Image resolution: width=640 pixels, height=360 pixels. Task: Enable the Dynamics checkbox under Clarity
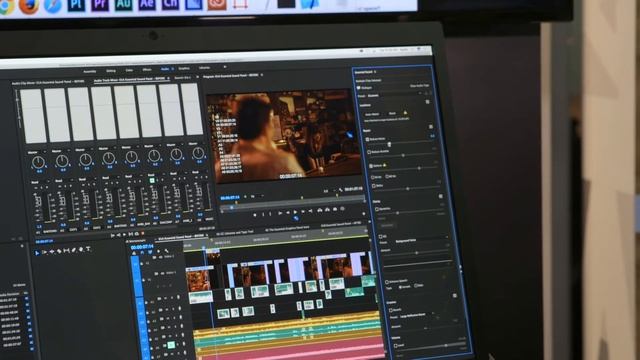point(377,209)
